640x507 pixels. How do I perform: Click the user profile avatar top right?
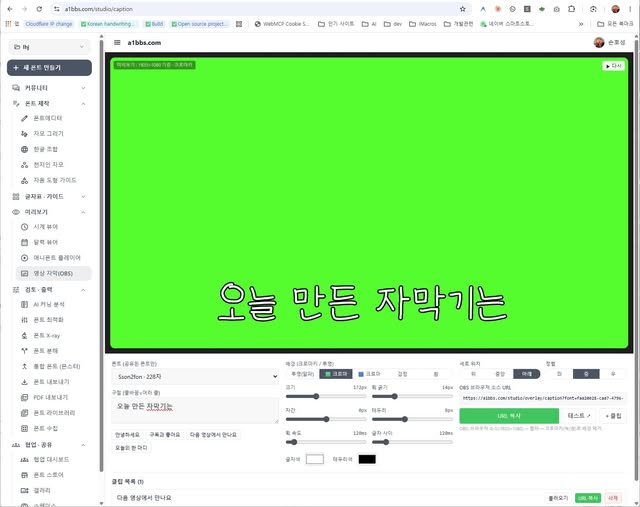click(x=599, y=42)
